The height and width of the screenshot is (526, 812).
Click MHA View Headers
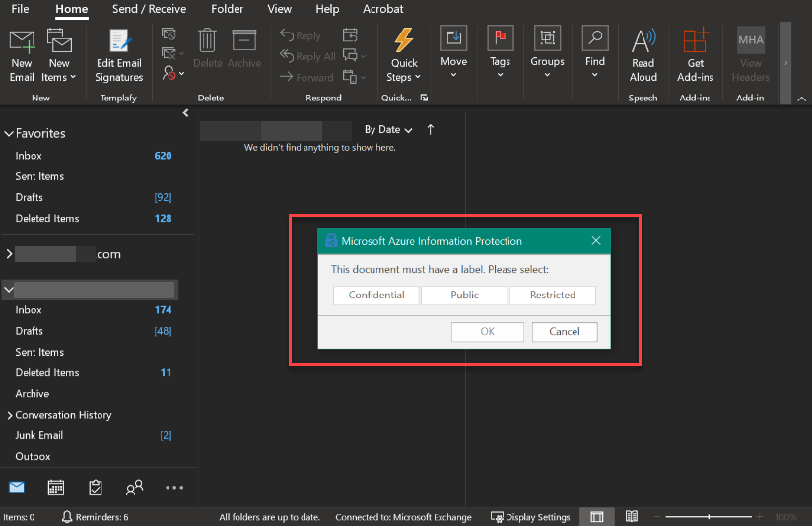click(750, 55)
